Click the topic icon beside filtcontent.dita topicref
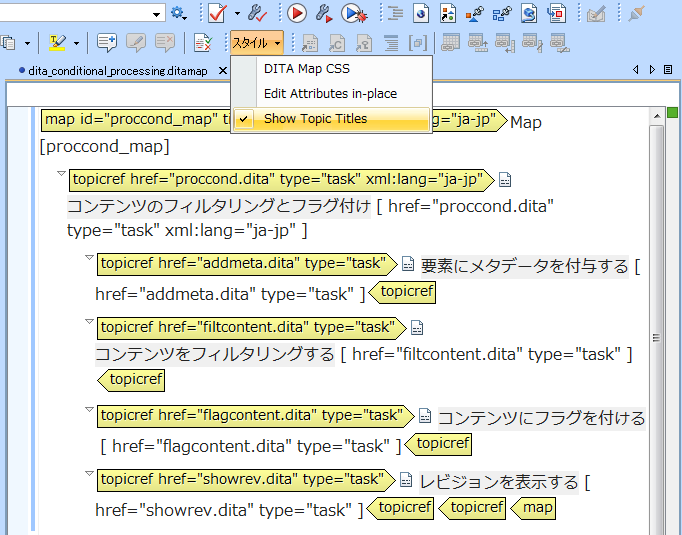682x535 pixels. point(417,328)
